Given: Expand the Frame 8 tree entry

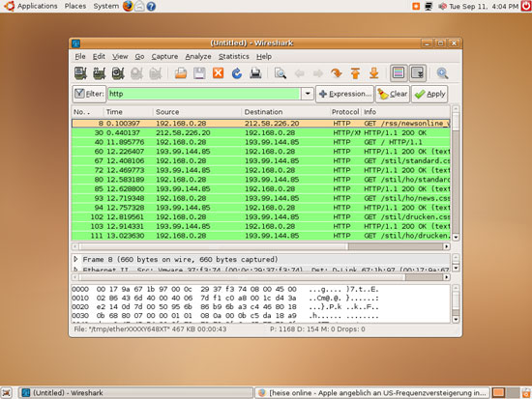Looking at the screenshot, I should (76, 259).
